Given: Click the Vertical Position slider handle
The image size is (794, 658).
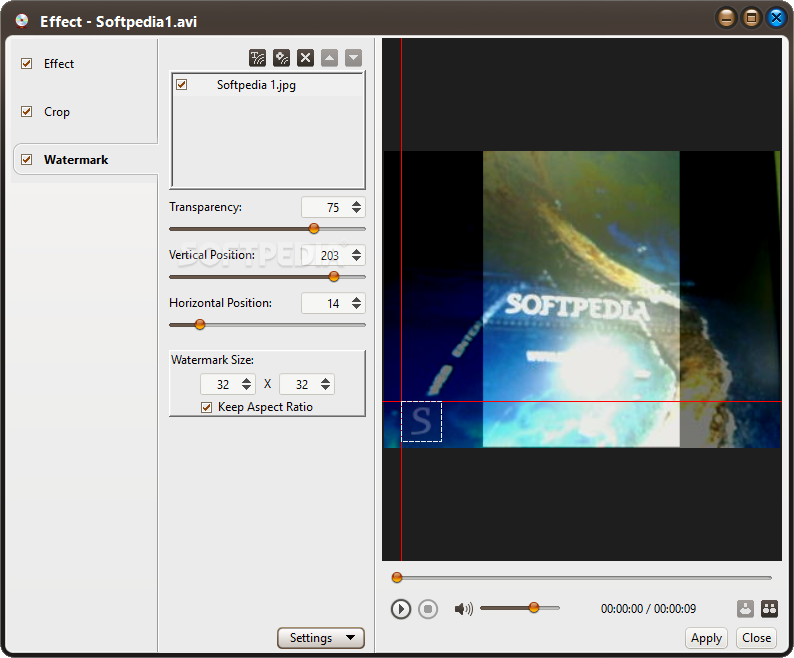Looking at the screenshot, I should tap(334, 277).
